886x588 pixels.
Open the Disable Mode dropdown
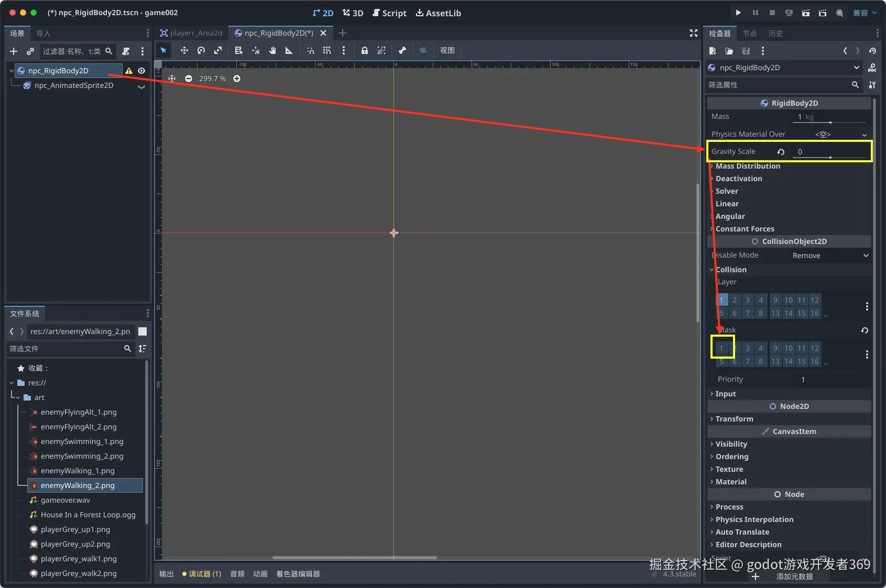pyautogui.click(x=830, y=256)
